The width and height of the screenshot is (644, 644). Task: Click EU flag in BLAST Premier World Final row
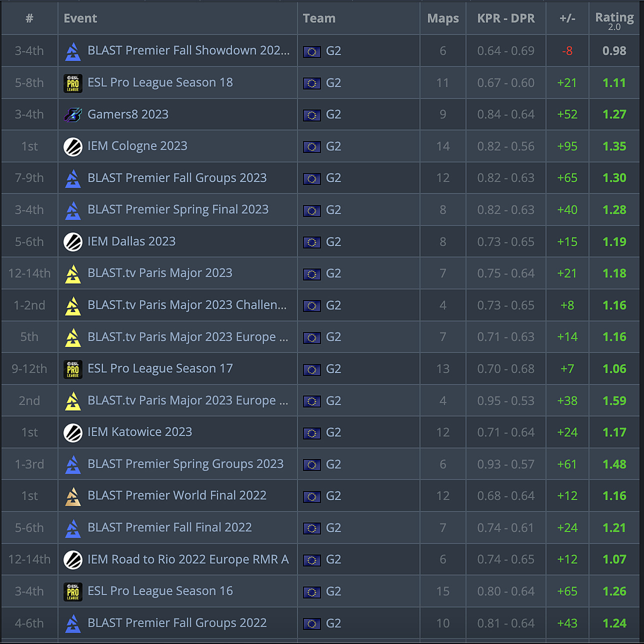point(312,496)
